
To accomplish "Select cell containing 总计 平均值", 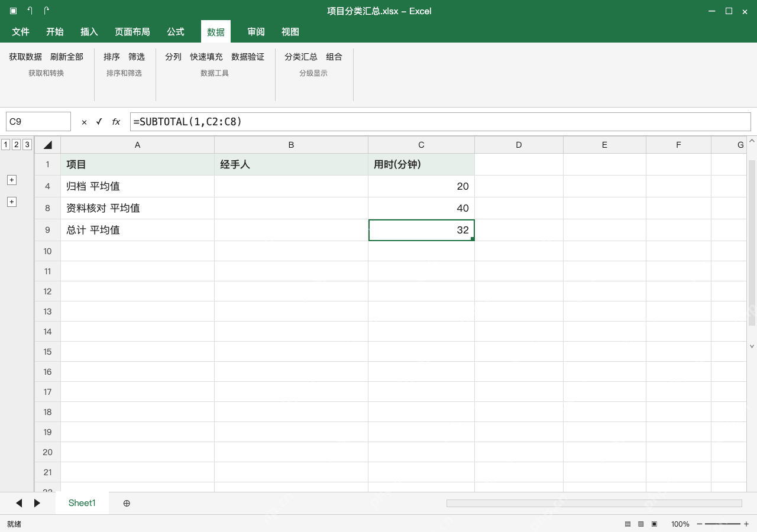I will [138, 230].
